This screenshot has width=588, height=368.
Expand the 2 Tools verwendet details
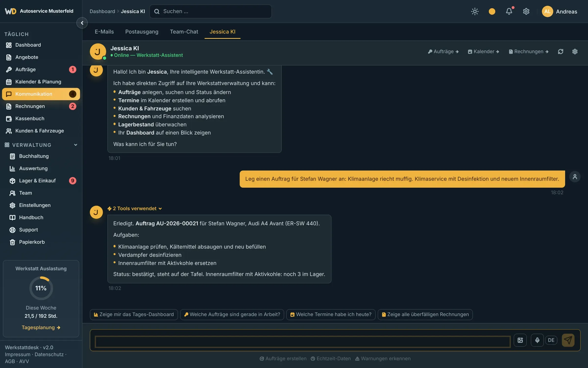[x=135, y=208]
